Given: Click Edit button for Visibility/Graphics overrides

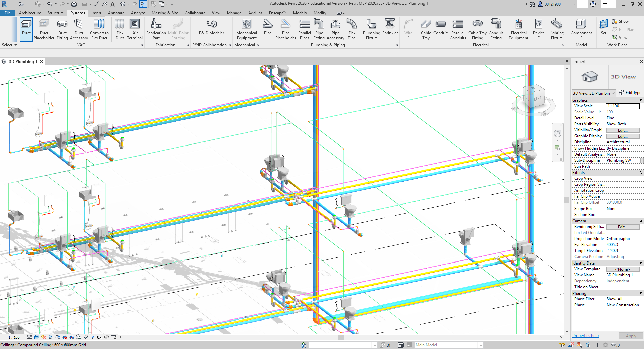Looking at the screenshot, I should [623, 130].
